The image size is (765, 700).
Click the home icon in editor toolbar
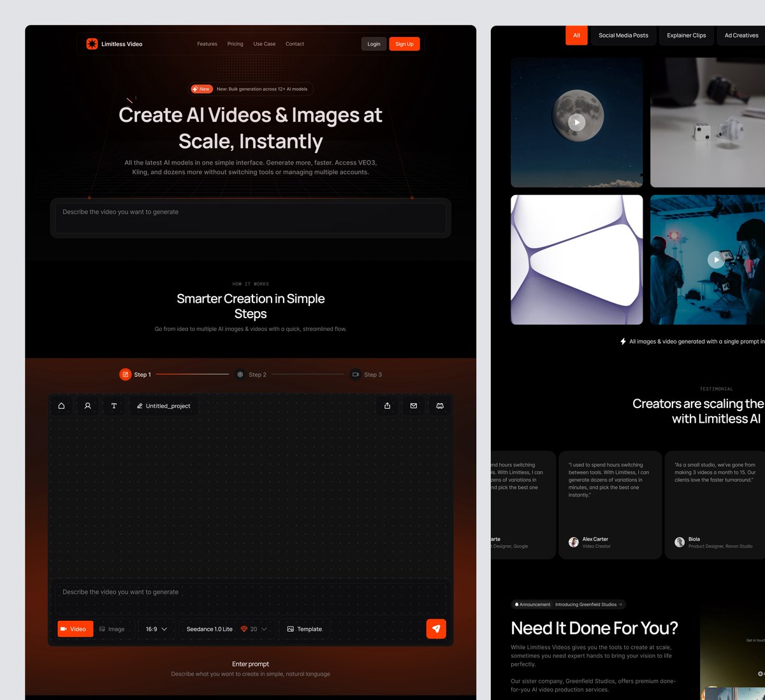[61, 405]
